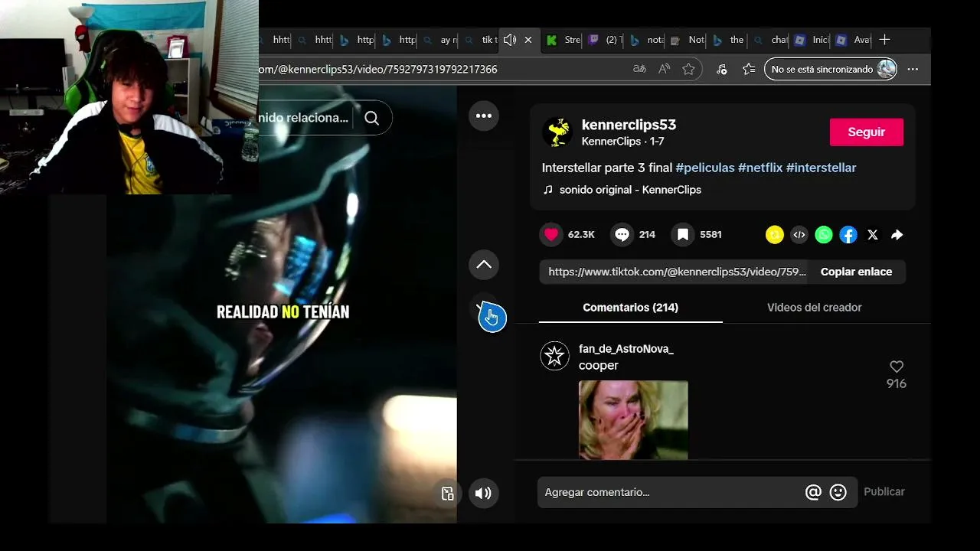This screenshot has height=551, width=980.
Task: Switch to Roblox Avat tab
Action: click(852, 40)
